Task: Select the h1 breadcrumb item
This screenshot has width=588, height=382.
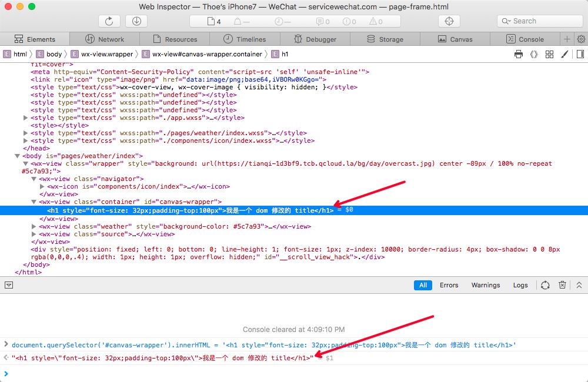Action: [x=280, y=54]
